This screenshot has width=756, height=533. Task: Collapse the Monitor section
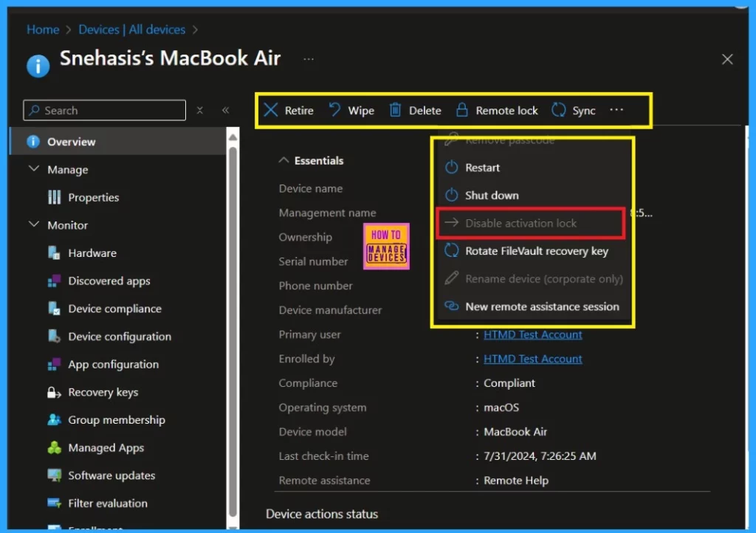pyautogui.click(x=34, y=224)
